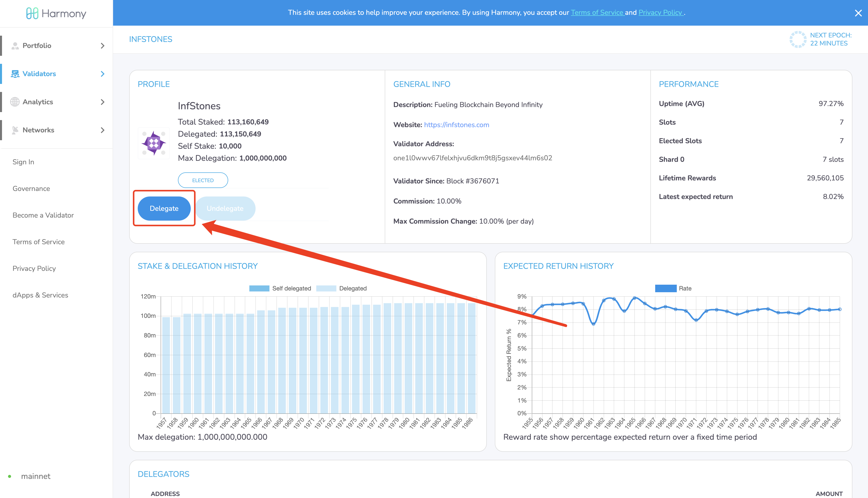Image resolution: width=868 pixels, height=498 pixels.
Task: Expand the Networks menu chevron
Action: (x=103, y=130)
